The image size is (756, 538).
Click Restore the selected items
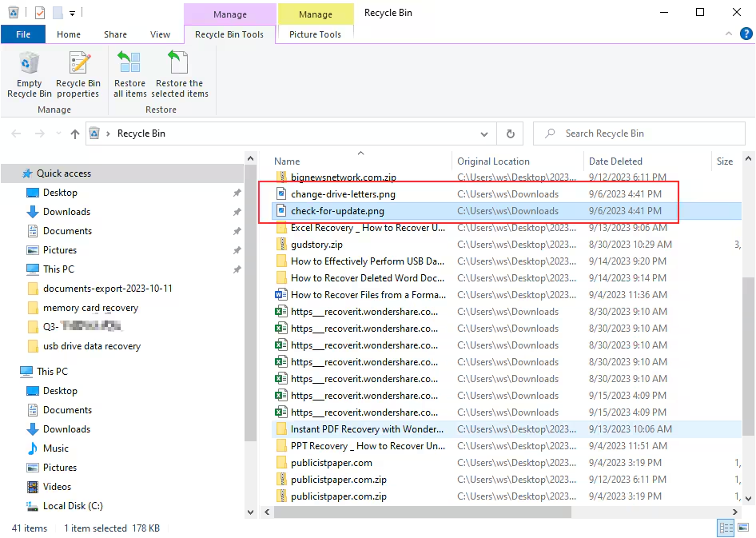pos(179,74)
